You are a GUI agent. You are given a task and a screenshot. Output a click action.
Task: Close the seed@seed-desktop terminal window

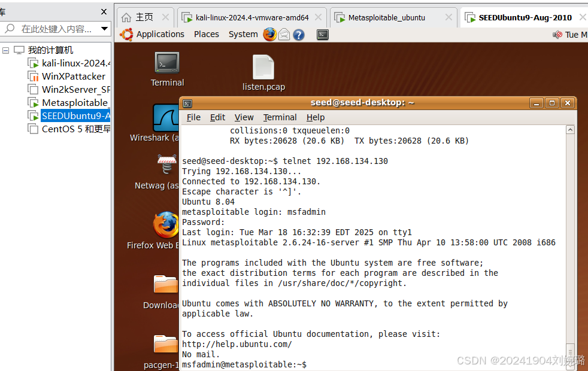(x=568, y=103)
